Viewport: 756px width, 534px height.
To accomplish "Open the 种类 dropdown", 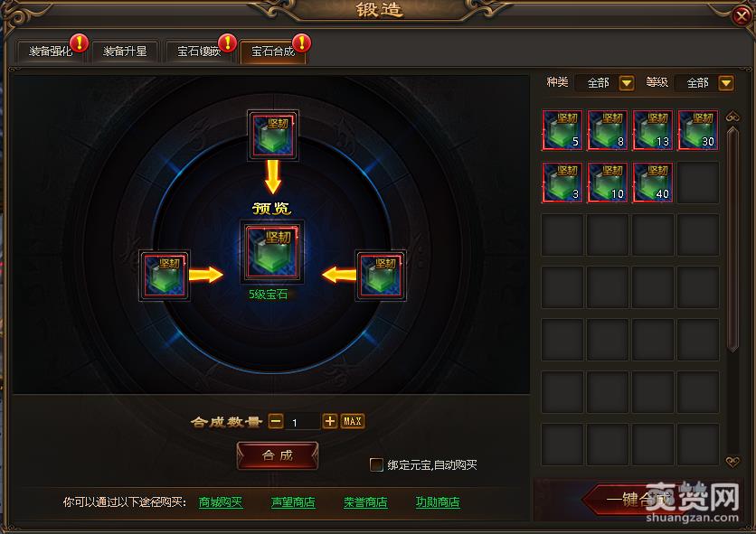I will (x=627, y=83).
